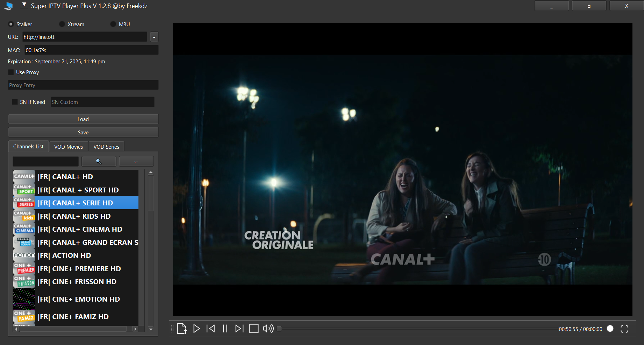
Task: Click the white record circle icon
Action: [x=610, y=329]
